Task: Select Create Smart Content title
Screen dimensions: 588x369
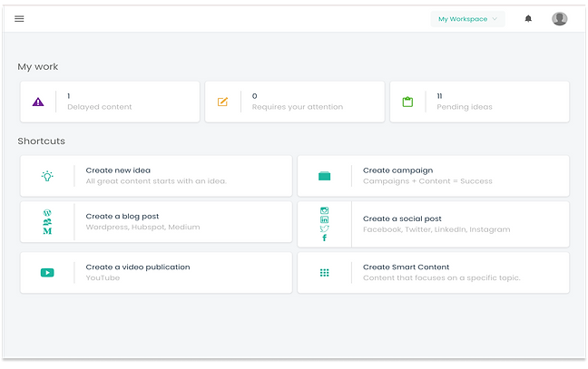Action: 407,267
